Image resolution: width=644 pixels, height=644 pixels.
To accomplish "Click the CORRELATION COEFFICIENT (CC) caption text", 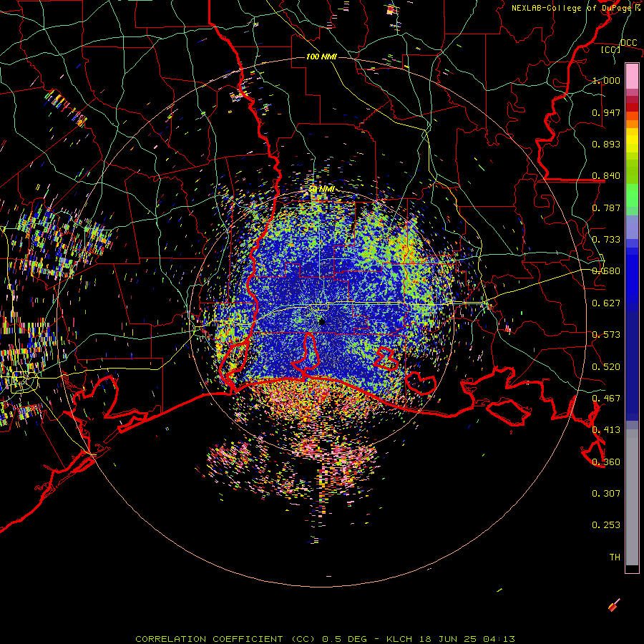I will [225, 639].
